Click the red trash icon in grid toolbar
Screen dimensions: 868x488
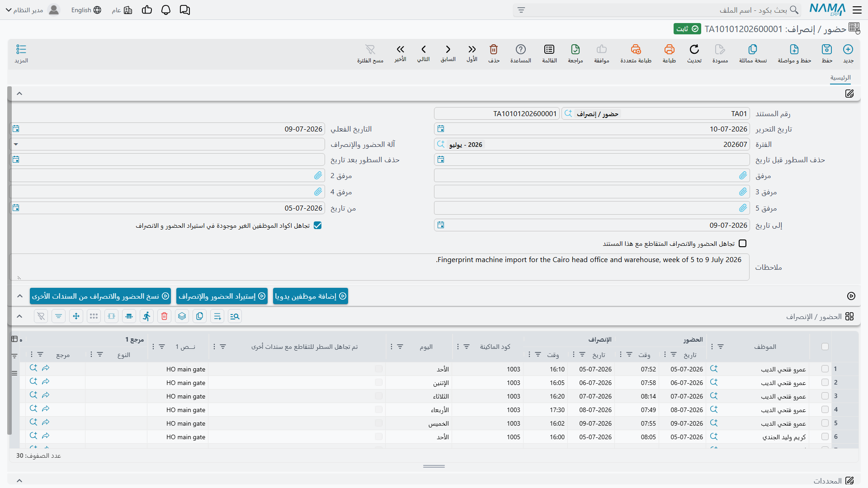pyautogui.click(x=165, y=316)
